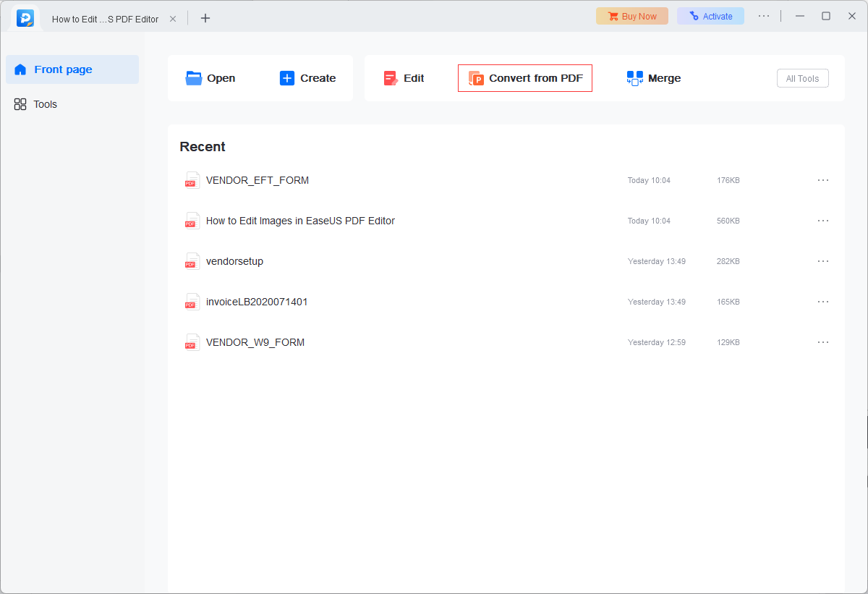Open VENDOR_EFT_FORM from recent list
868x594 pixels.
click(258, 180)
